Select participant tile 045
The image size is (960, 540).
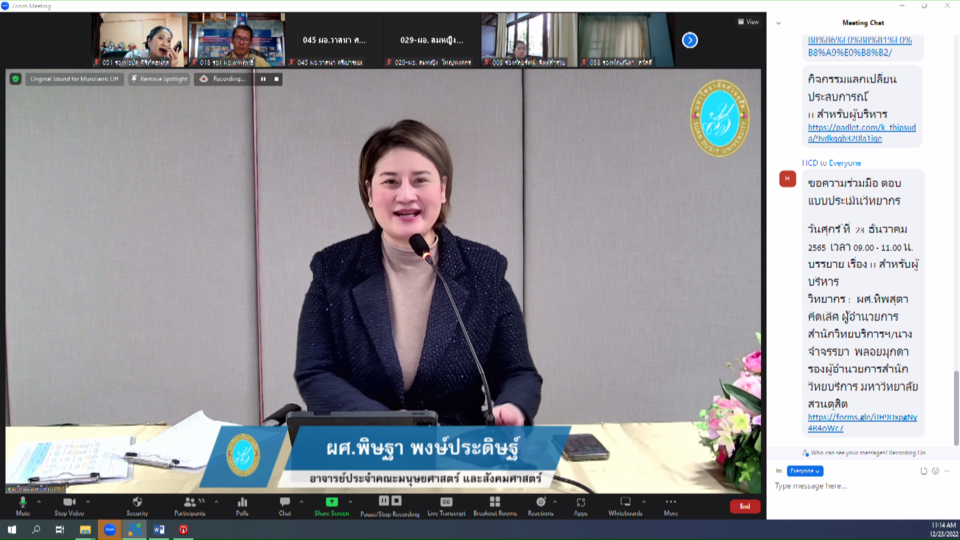click(x=334, y=40)
